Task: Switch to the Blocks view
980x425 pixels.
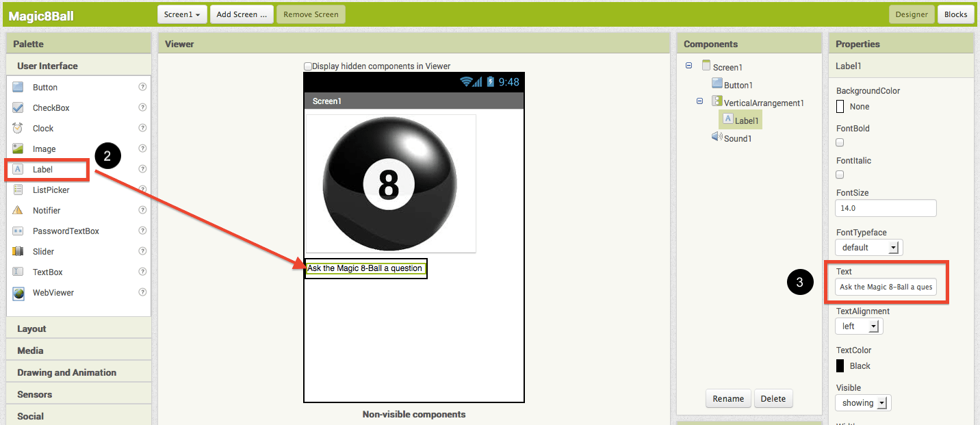Action: (955, 14)
